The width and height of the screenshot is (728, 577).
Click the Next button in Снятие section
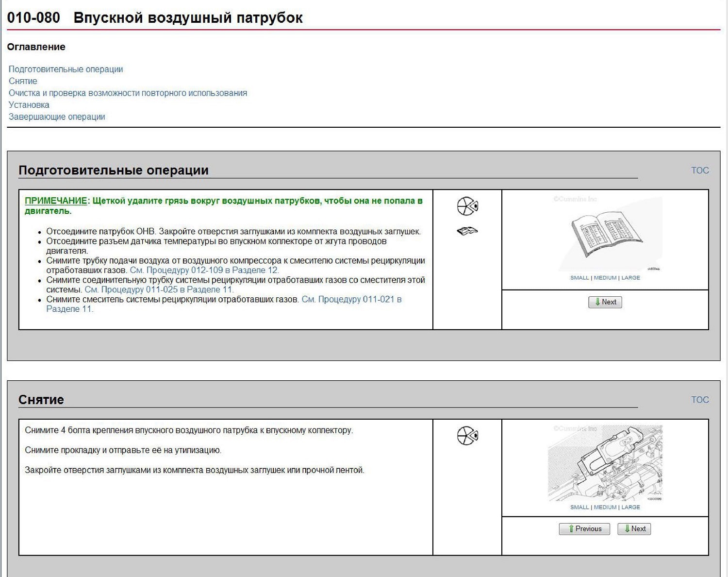click(x=634, y=529)
